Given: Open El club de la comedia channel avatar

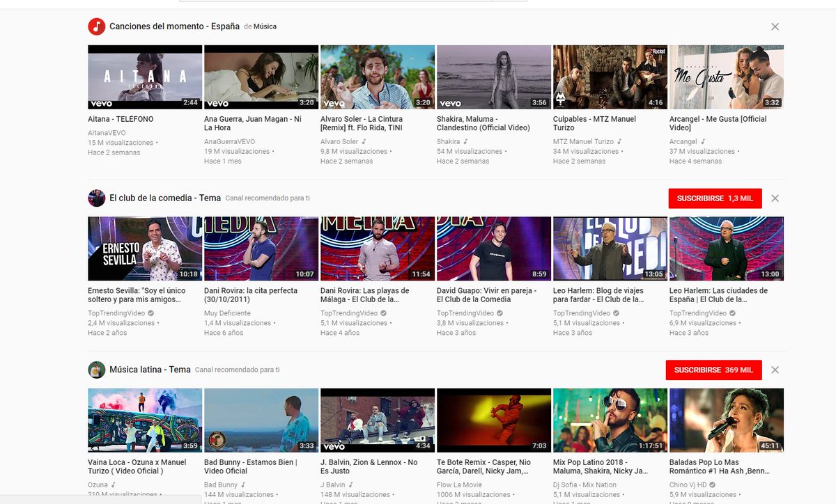Looking at the screenshot, I should coord(96,198).
